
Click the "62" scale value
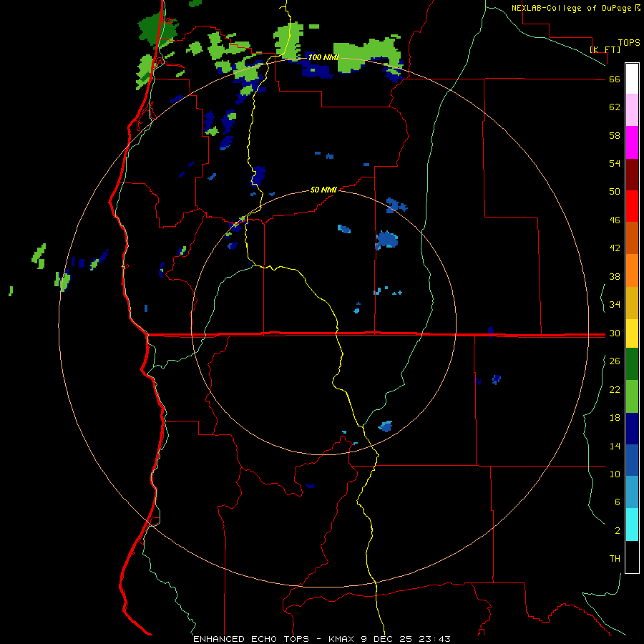pyautogui.click(x=615, y=107)
